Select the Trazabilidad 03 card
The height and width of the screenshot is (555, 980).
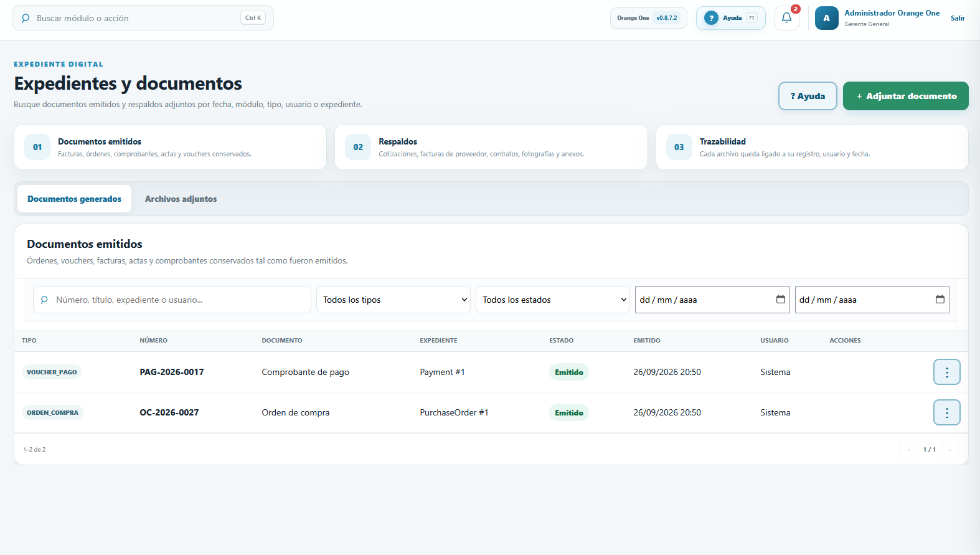[812, 147]
